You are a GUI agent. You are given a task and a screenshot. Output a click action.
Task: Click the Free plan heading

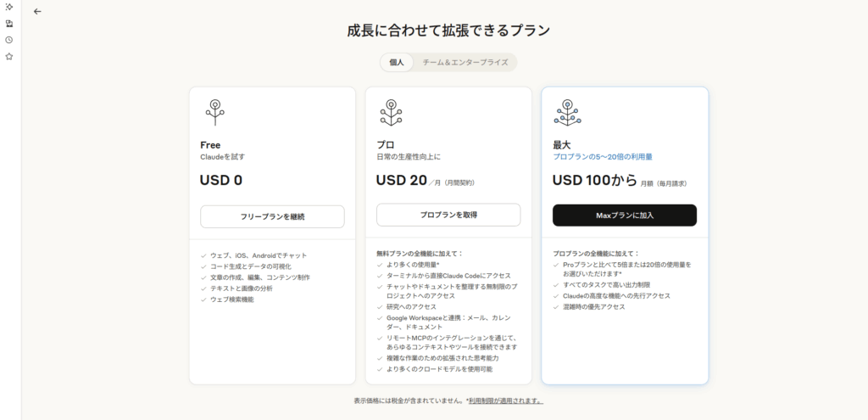tap(210, 145)
